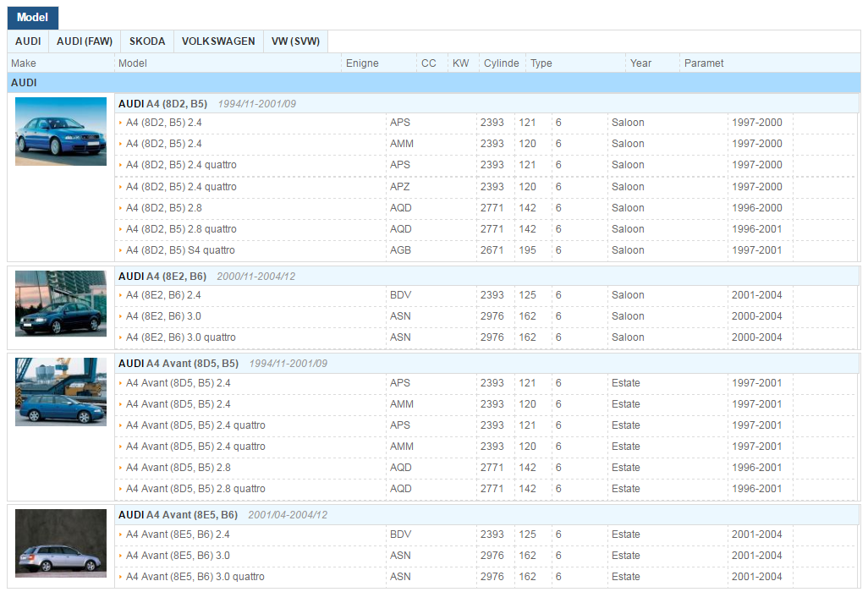Open the blue Audi A4 saloon thumbnail
This screenshot has width=868, height=592.
pos(61,131)
